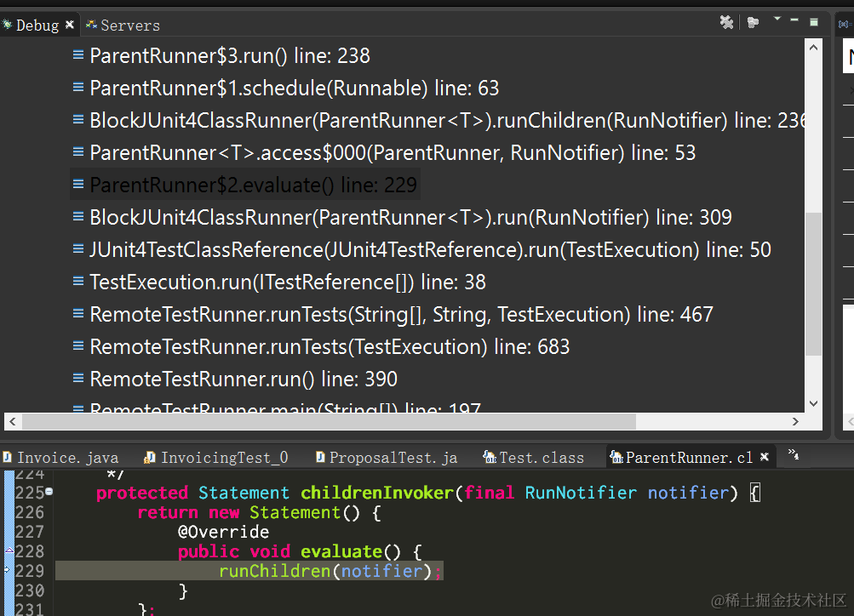Open the InvoicingTest_0 editor tab
854x616 pixels.
coord(215,458)
